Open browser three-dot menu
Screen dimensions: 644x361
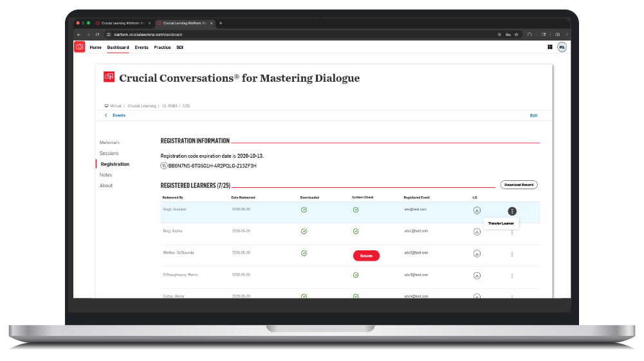click(x=567, y=35)
